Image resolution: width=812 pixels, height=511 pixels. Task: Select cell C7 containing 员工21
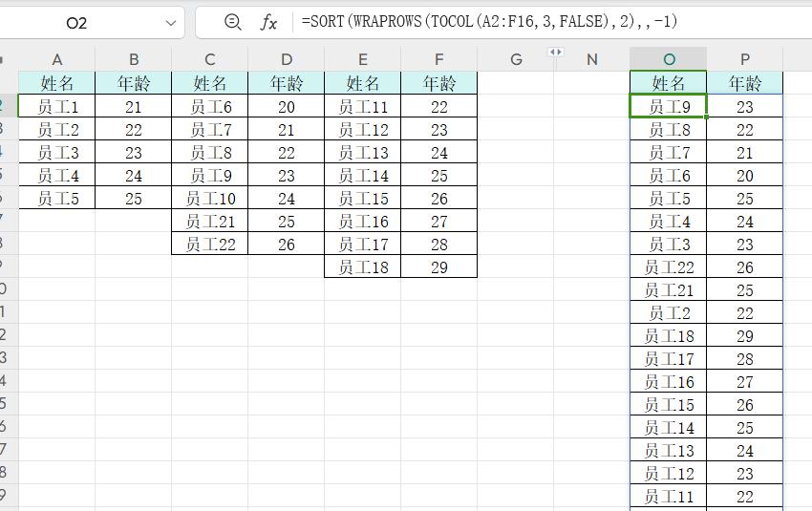point(210,221)
